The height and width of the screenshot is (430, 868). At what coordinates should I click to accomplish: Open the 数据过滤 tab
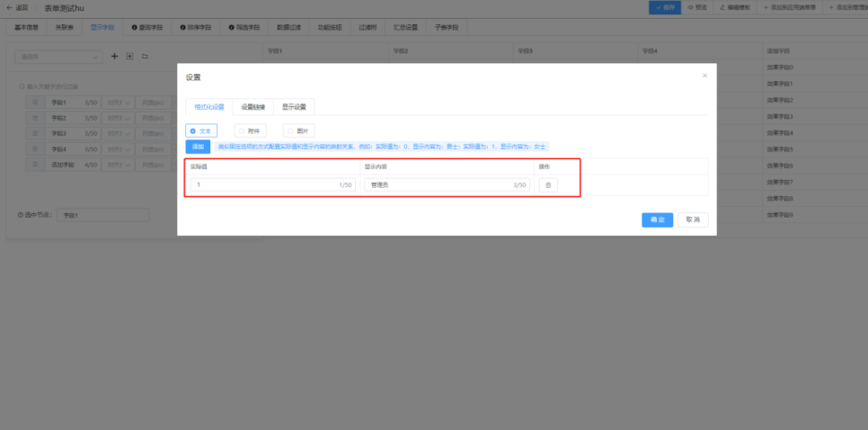(x=288, y=27)
